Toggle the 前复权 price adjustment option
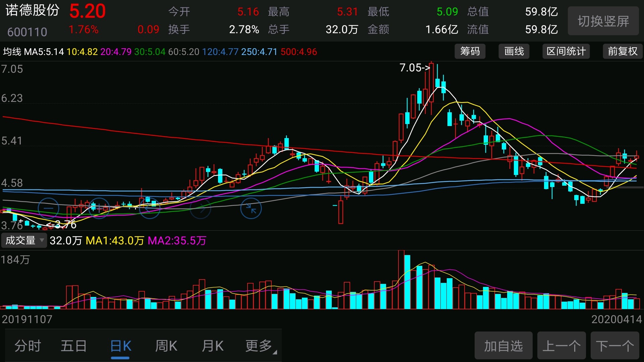Screen dimensions: 644x362 [623, 51]
